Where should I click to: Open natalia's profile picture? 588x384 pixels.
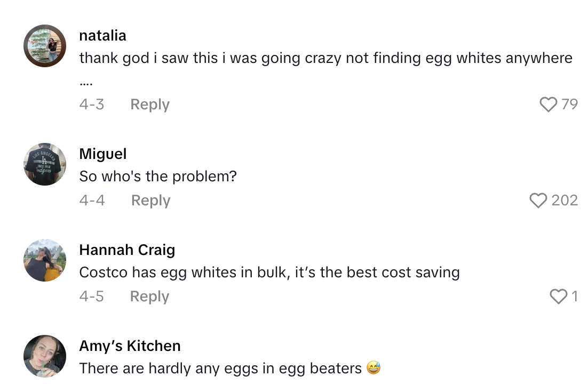(45, 46)
